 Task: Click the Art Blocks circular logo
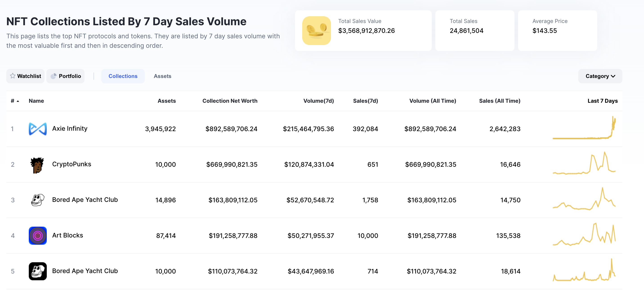(x=38, y=236)
